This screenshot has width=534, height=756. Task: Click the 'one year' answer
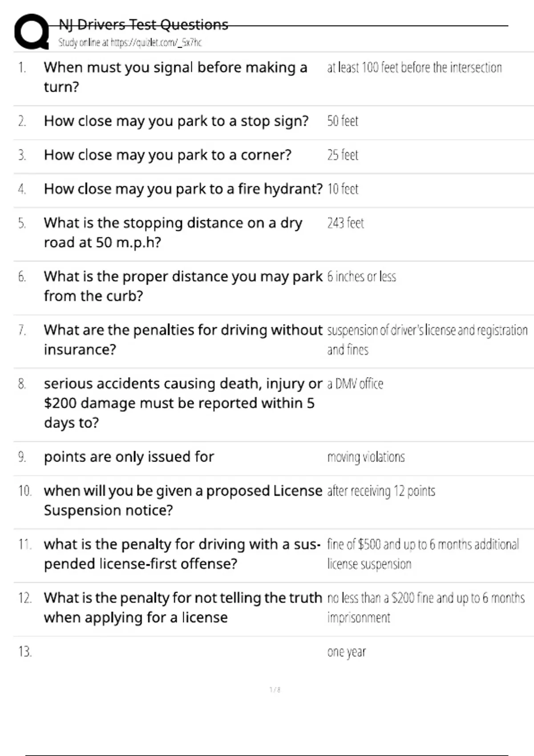coord(346,652)
